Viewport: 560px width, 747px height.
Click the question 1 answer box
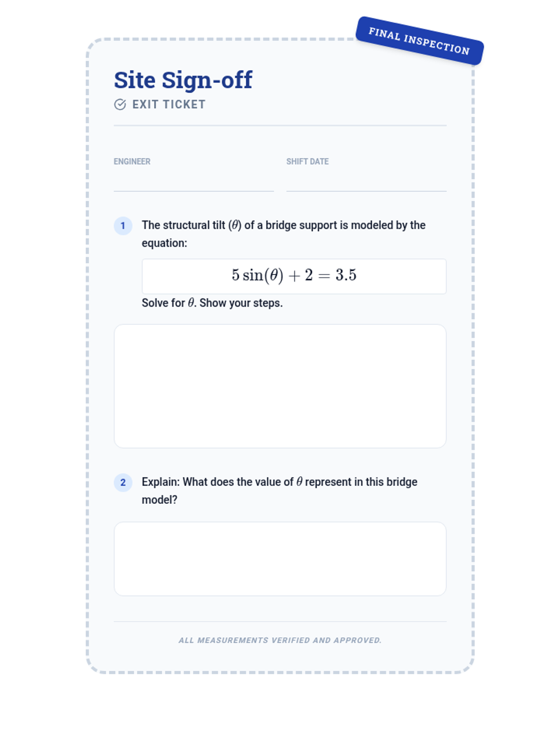pos(280,386)
